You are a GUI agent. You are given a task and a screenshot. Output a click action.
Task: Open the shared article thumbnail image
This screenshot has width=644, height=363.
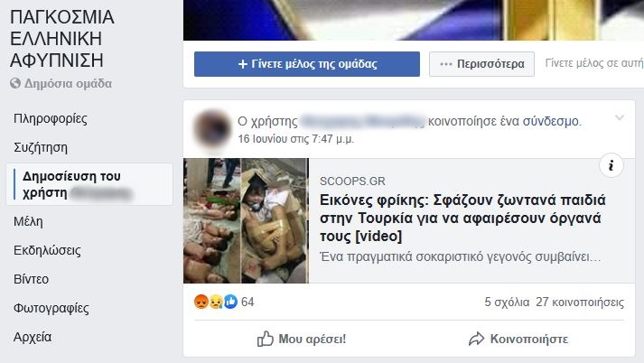coord(246,221)
